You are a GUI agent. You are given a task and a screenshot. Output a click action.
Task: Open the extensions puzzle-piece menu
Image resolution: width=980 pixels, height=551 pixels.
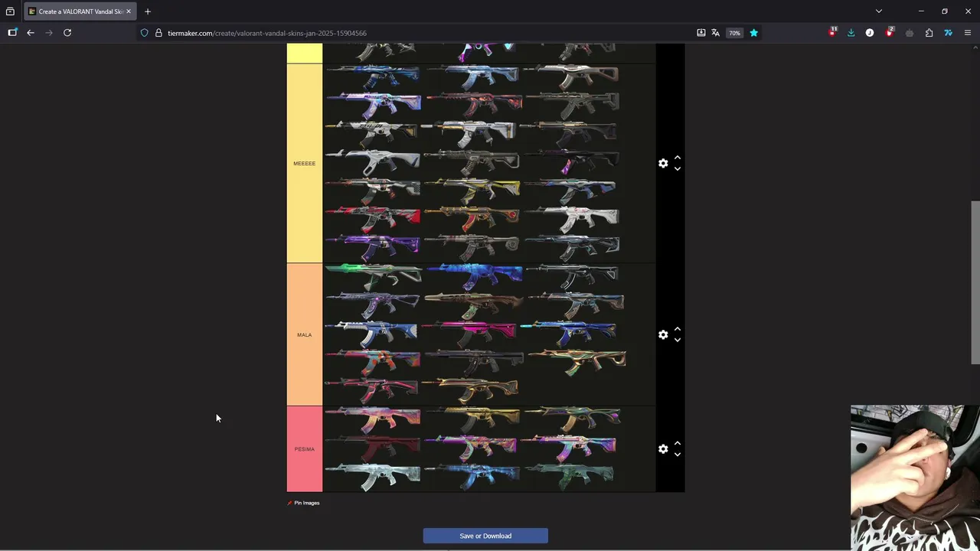(929, 33)
